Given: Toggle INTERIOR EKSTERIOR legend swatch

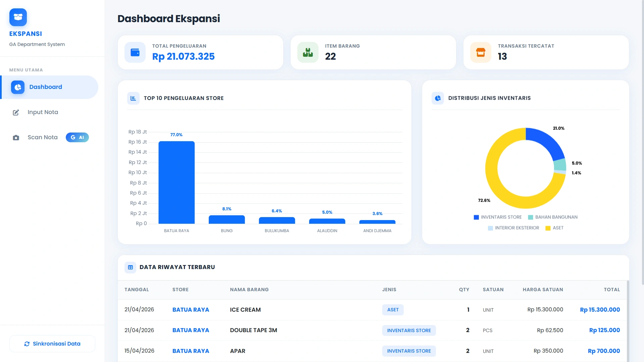Looking at the screenshot, I should coord(490,228).
